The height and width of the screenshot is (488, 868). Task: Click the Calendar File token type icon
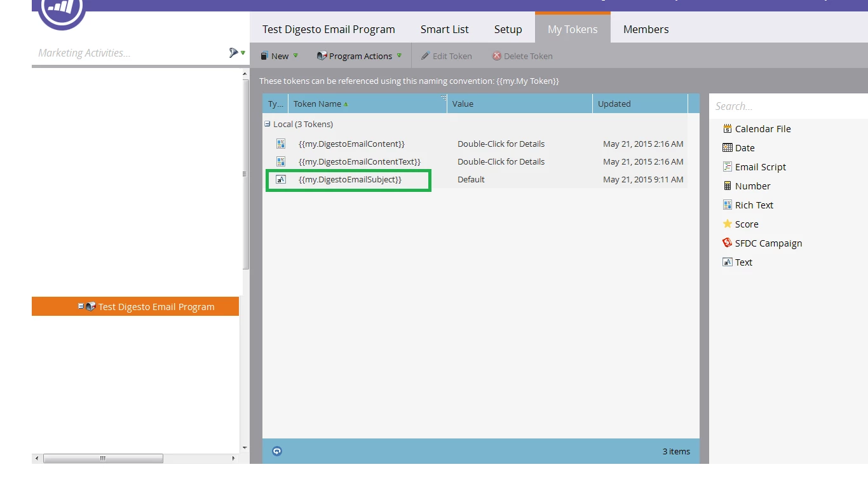click(728, 128)
